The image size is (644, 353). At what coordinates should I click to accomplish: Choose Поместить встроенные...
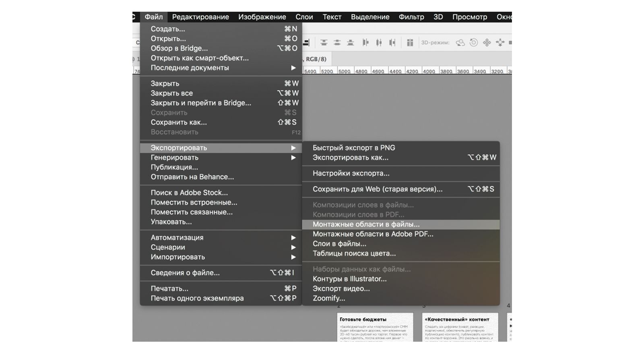pyautogui.click(x=221, y=202)
